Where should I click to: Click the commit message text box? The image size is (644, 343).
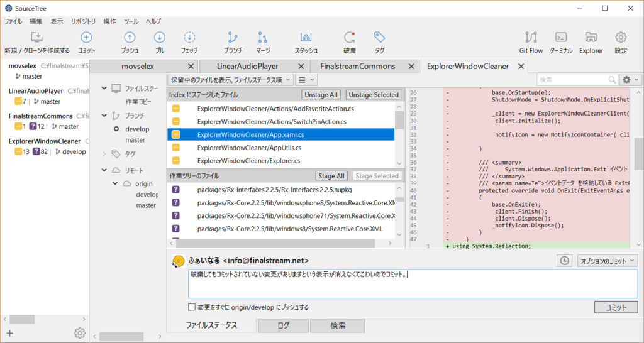(413, 283)
